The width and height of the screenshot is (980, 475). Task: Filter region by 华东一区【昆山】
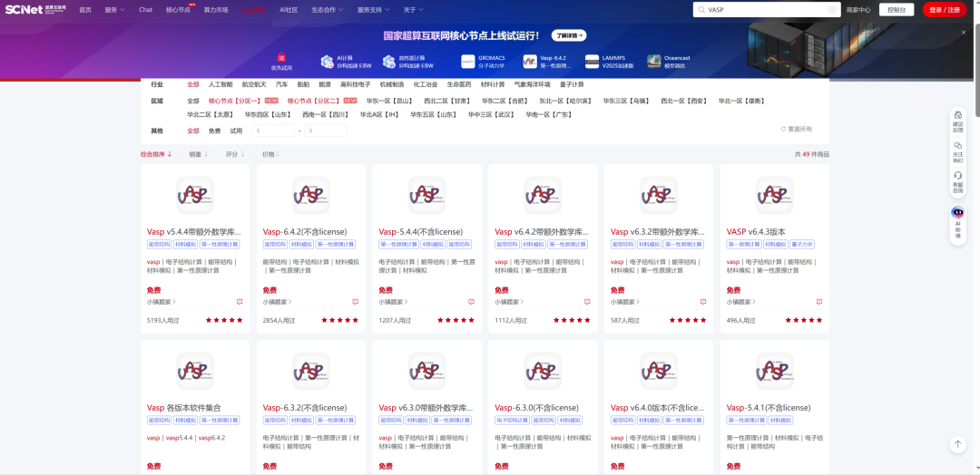[x=389, y=101]
